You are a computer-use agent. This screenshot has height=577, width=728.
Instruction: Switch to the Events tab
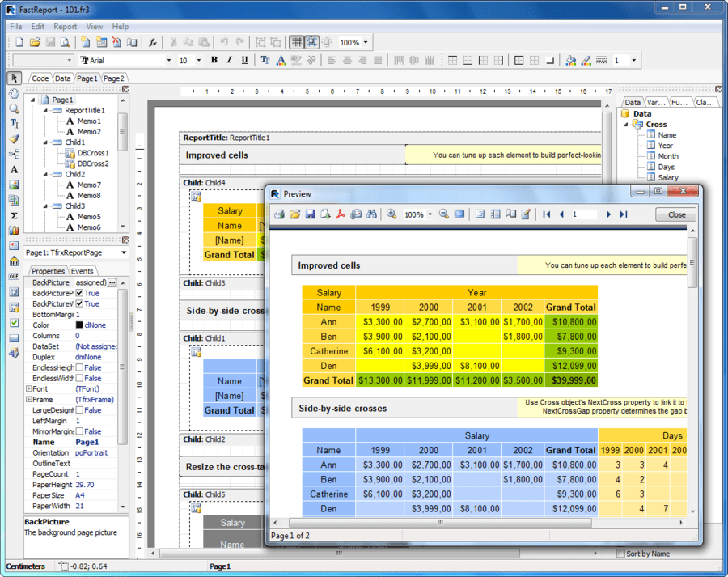click(83, 271)
